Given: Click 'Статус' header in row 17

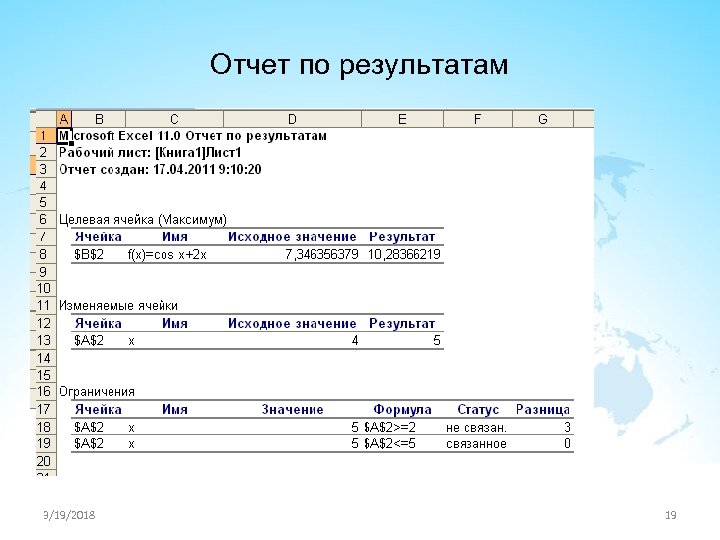Looking at the screenshot, I should coord(478,410).
